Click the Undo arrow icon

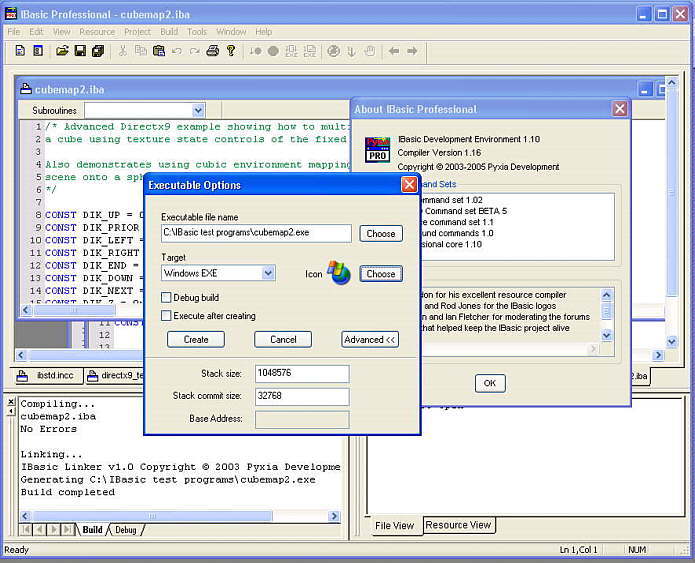point(176,51)
